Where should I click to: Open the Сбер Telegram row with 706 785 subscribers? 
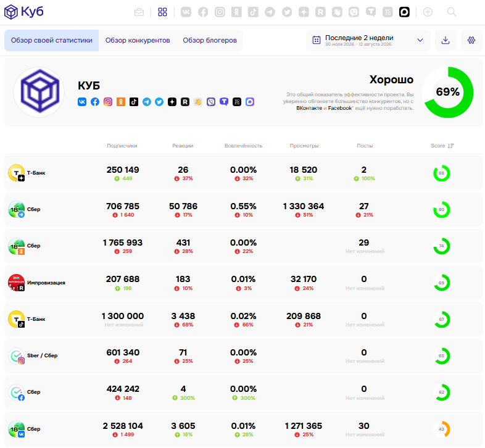[243, 209]
